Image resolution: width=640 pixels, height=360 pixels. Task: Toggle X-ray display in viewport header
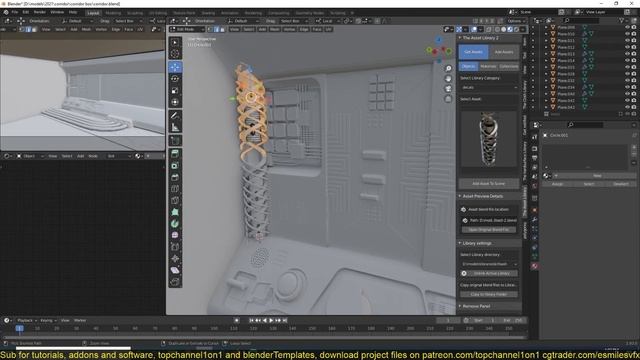(x=489, y=29)
